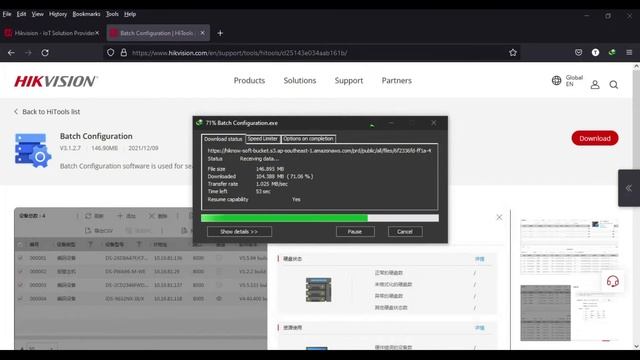Close the Hikvision IoT Solution tab

[x=97, y=33]
